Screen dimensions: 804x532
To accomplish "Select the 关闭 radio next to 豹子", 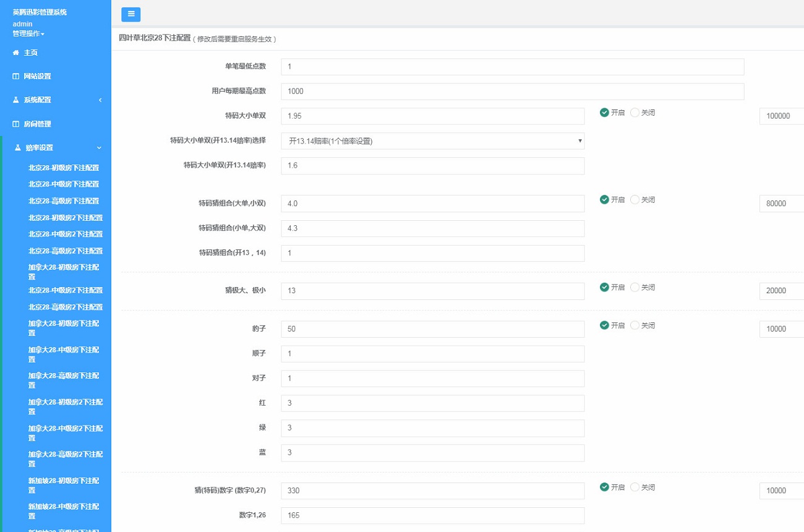I will pos(635,325).
